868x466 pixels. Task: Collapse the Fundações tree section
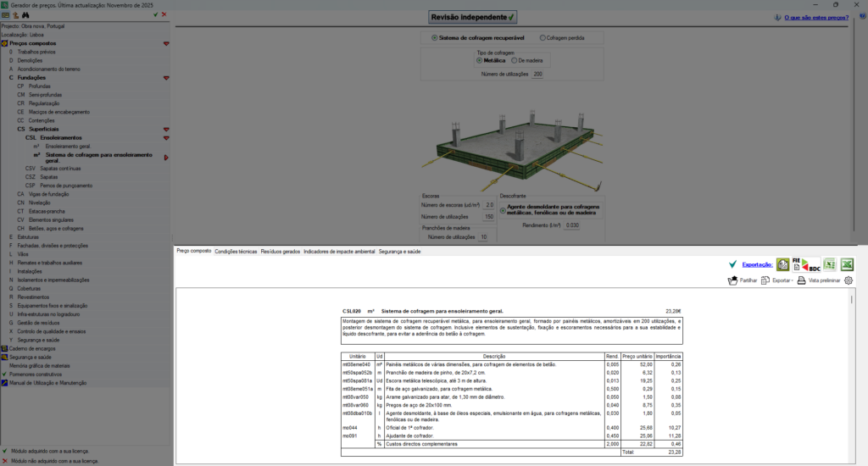[166, 78]
